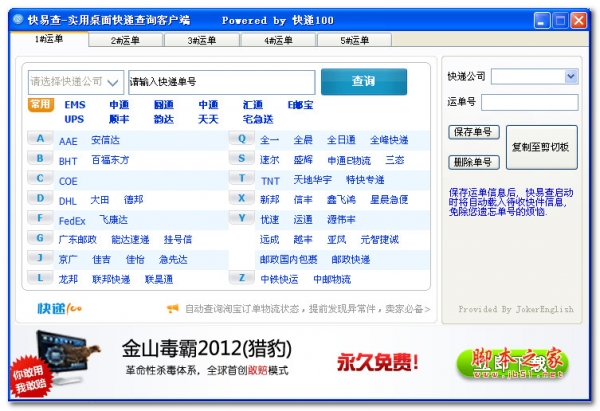Click the 复制至剪切板 button
The height and width of the screenshot is (411, 600).
click(x=541, y=147)
